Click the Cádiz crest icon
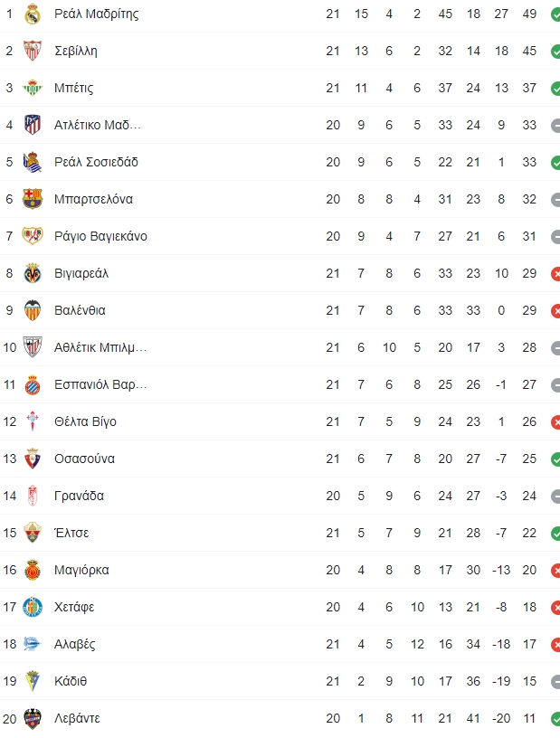 [33, 681]
